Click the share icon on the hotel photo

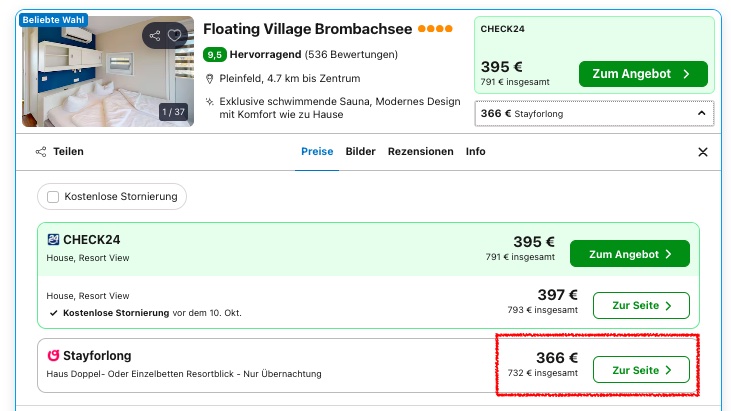[154, 36]
